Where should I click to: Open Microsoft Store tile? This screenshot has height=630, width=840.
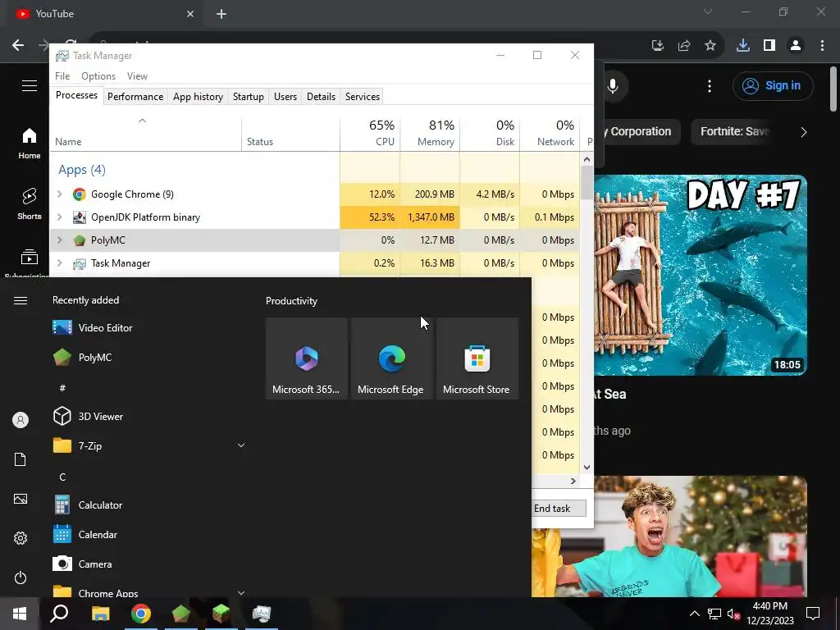[477, 358]
